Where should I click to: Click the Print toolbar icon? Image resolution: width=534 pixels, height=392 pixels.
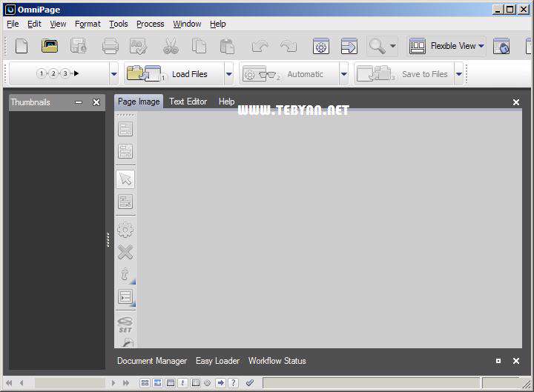pos(111,46)
